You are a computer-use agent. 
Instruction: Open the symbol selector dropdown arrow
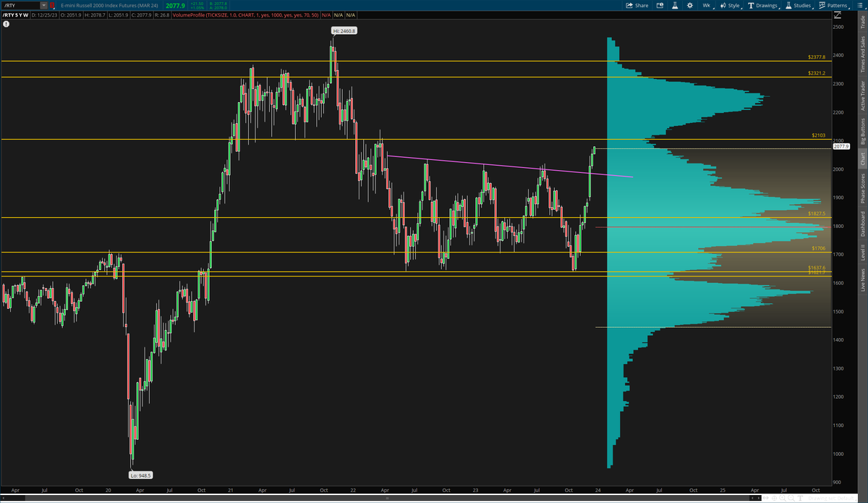point(43,5)
